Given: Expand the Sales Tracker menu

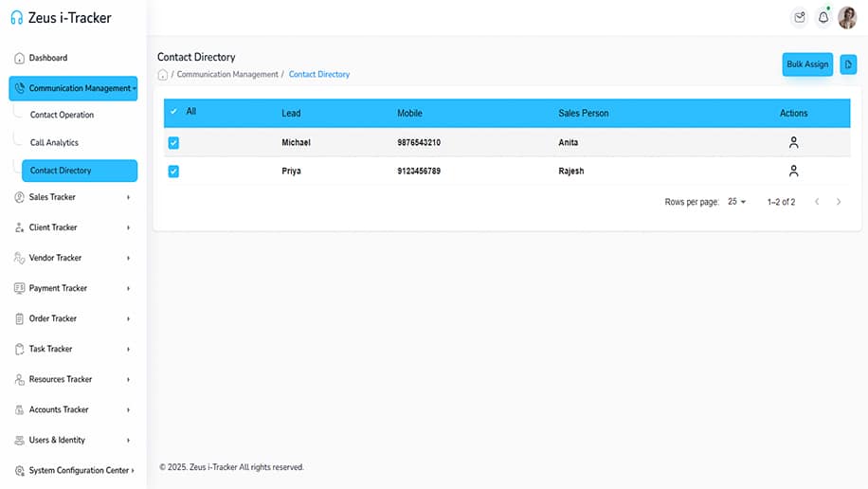Looking at the screenshot, I should 72,197.
